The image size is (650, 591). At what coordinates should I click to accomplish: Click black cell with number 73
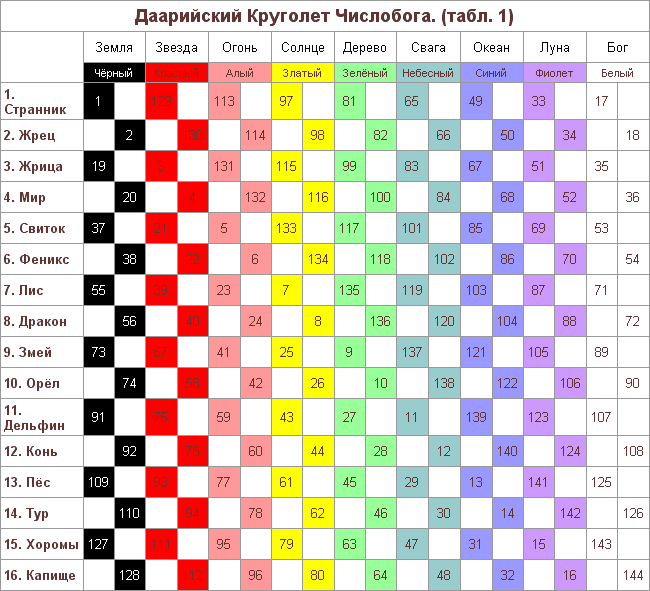(x=99, y=352)
